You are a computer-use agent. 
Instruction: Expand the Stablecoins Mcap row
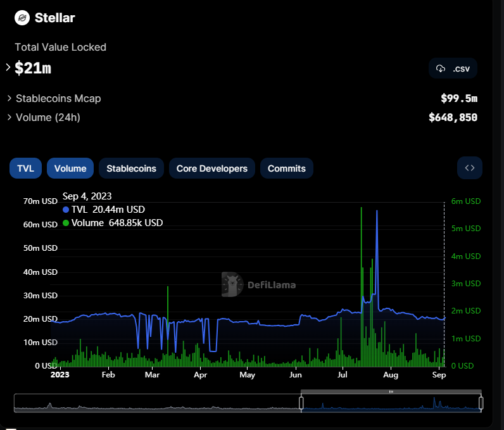click(x=9, y=98)
